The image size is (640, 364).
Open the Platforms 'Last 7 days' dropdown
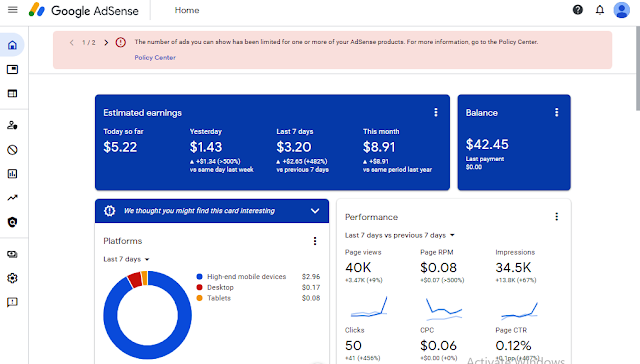(126, 259)
